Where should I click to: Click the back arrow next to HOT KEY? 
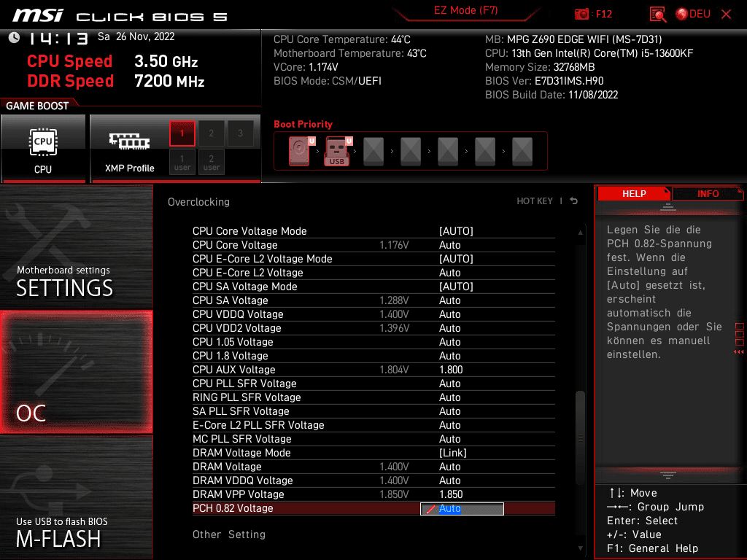(574, 201)
